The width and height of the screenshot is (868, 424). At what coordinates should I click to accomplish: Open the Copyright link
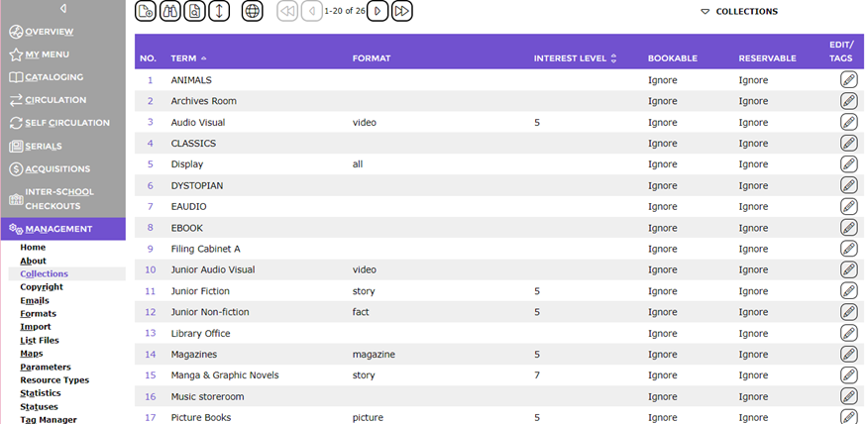point(42,286)
